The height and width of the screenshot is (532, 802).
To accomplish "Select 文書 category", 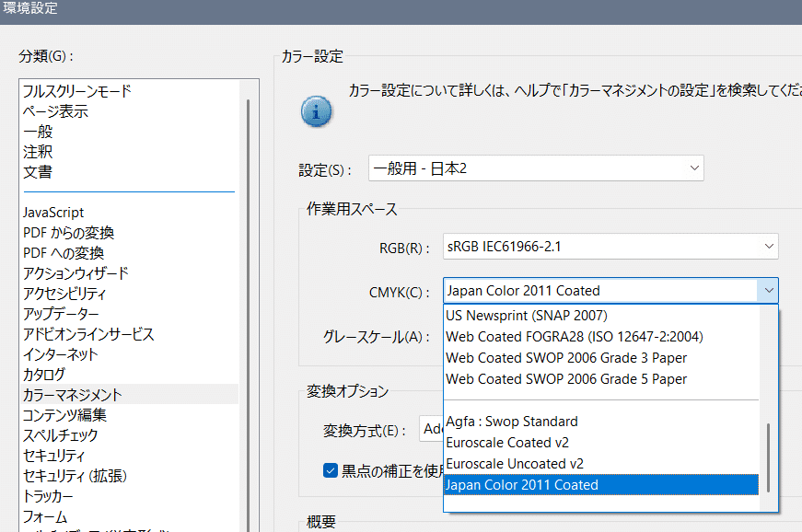I will pos(130,172).
